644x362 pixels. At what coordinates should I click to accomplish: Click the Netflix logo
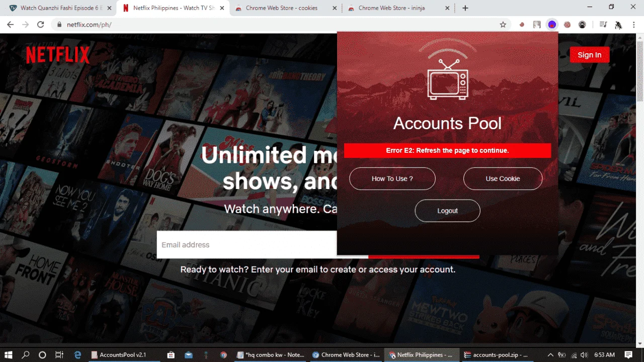(58, 55)
